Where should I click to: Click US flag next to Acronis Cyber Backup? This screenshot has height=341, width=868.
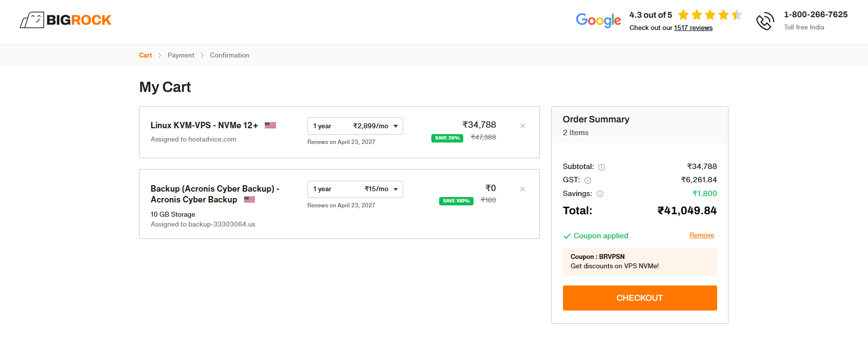tap(250, 199)
